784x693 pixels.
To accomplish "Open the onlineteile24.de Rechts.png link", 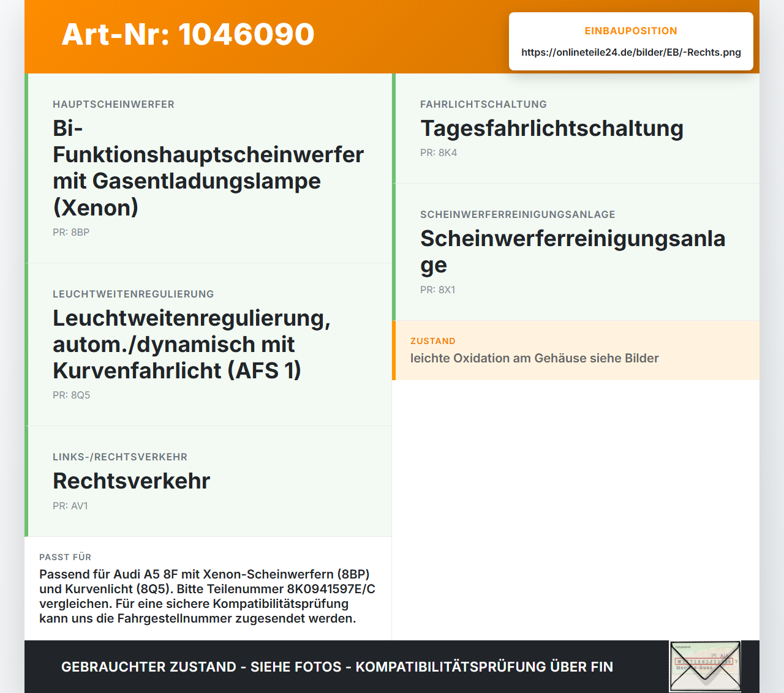I will pos(631,52).
